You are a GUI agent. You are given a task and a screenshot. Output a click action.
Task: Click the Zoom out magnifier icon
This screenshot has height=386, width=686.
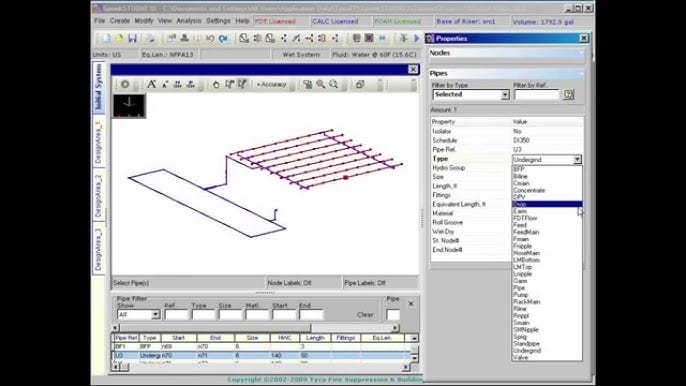(x=333, y=84)
